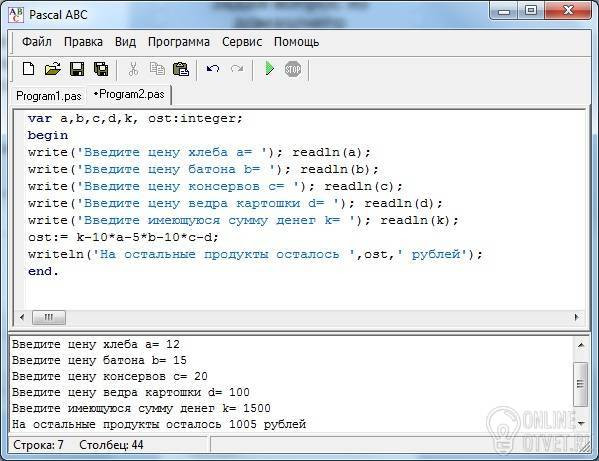Switch to the Program1.pas tab

coord(49,96)
